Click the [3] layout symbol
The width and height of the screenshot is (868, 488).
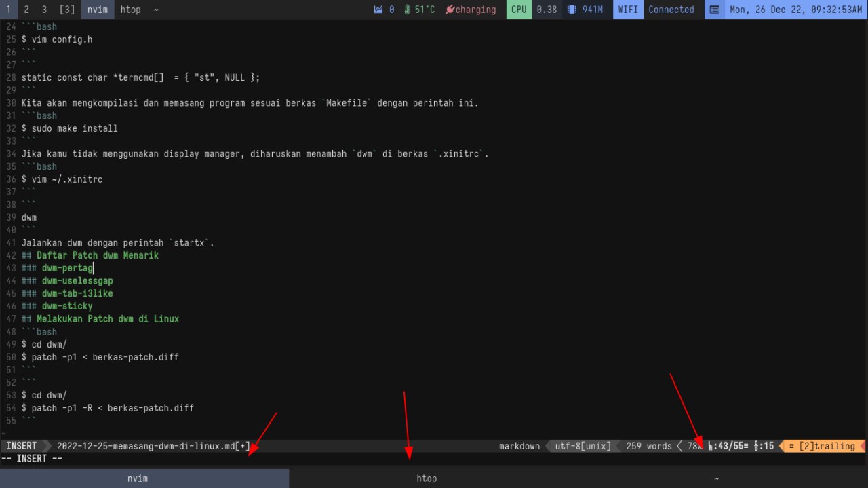[x=67, y=10]
